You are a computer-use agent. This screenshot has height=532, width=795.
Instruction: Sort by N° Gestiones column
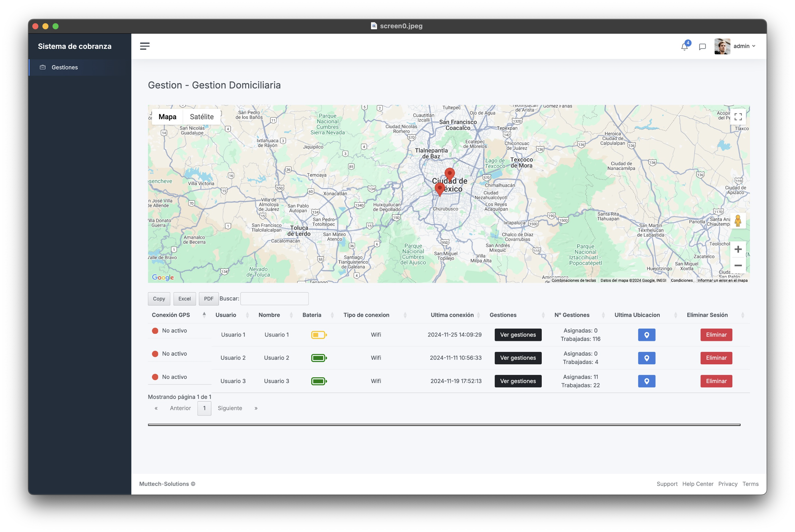(x=580, y=315)
